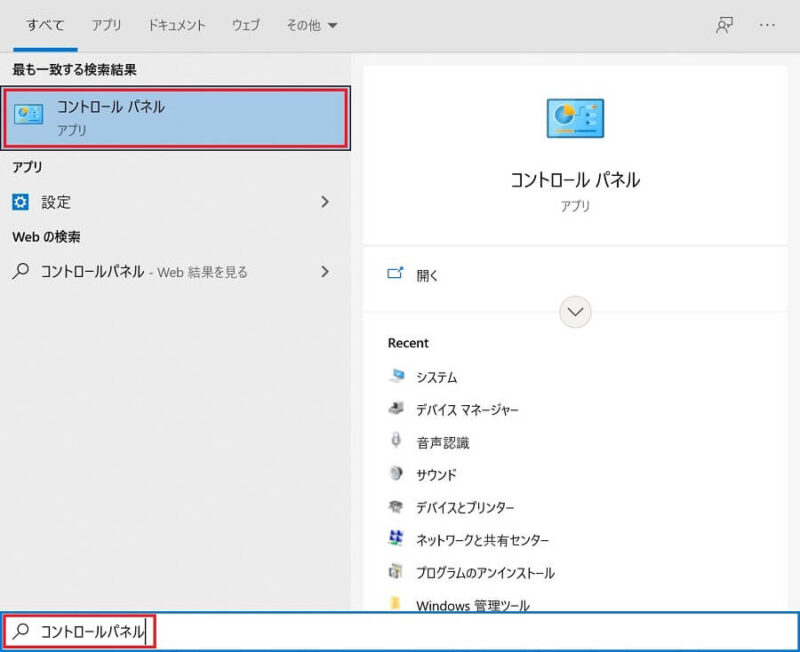Viewport: 800px width, 652px height.
Task: Switch to the ウェブ tab
Action: (246, 25)
